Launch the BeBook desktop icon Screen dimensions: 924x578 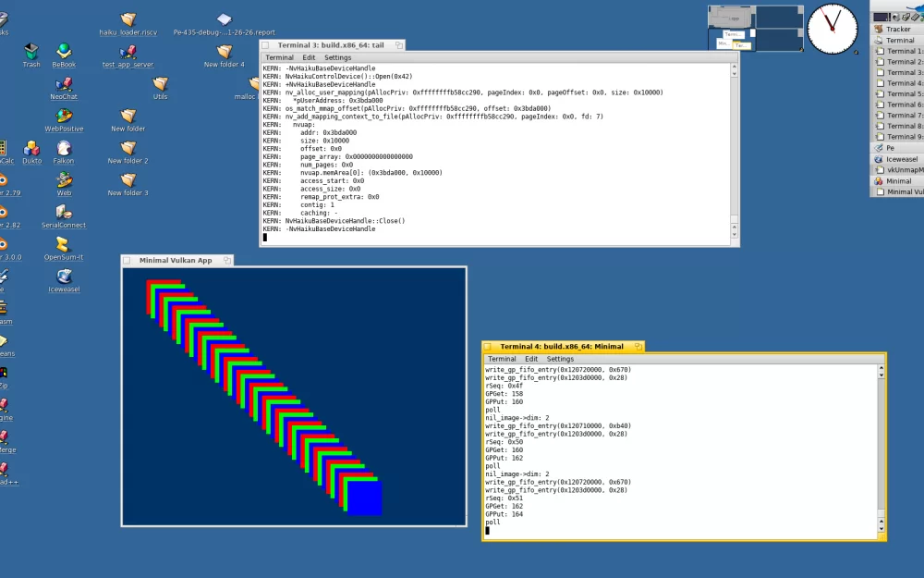click(x=64, y=48)
